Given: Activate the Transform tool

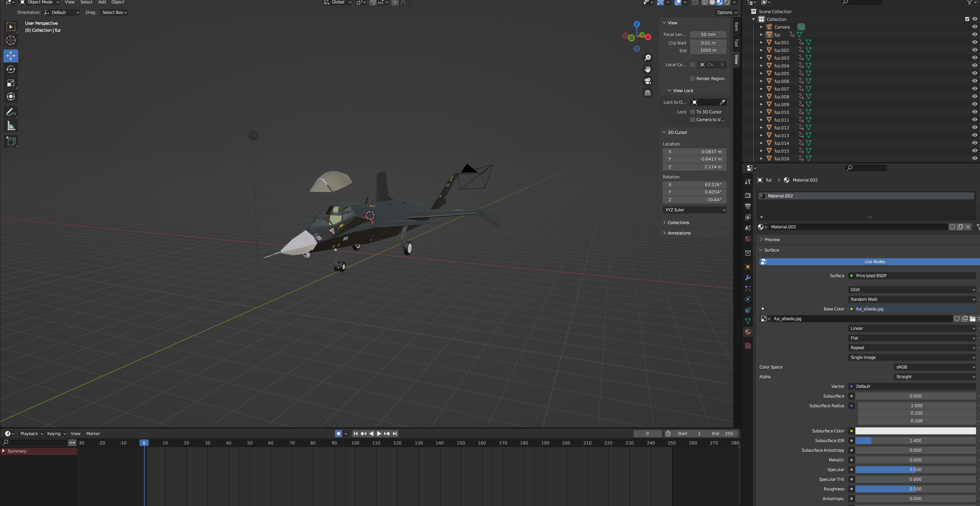Looking at the screenshot, I should (x=11, y=96).
